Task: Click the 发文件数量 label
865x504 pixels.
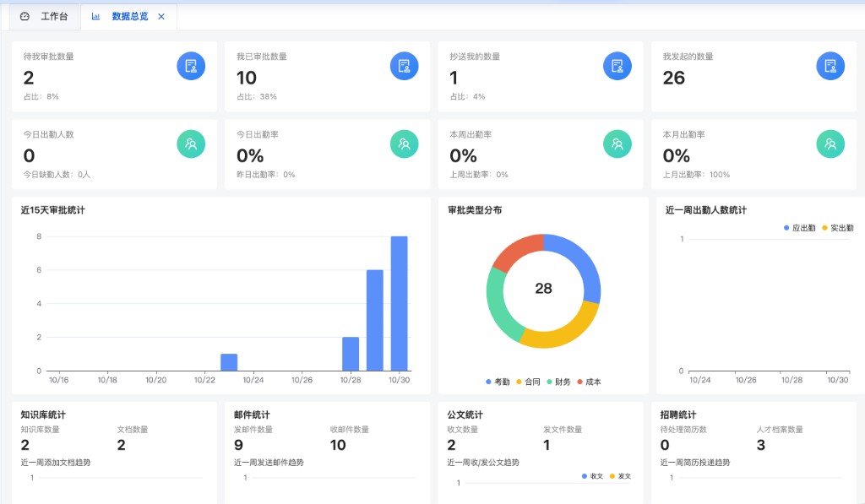Action: 562,429
